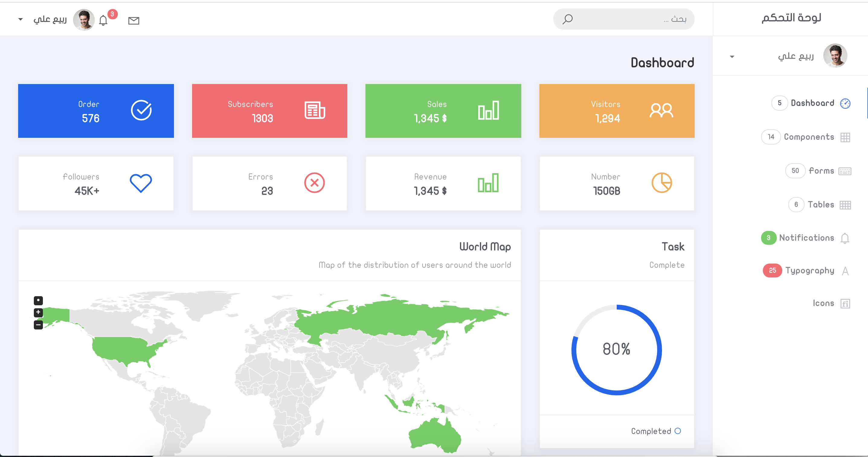This screenshot has width=868, height=457.
Task: Click the notification bell icon in header
Action: (103, 21)
